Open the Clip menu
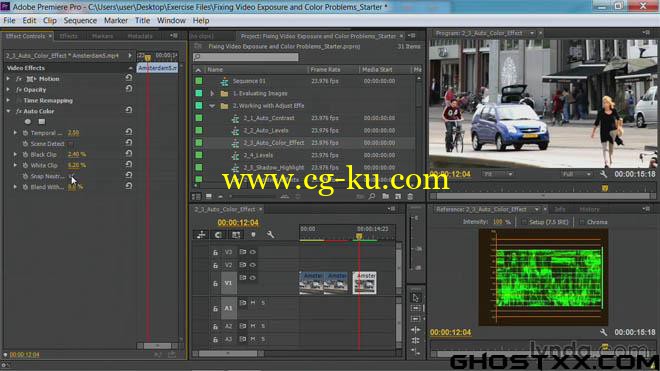This screenshot has width=660, height=371. [50, 20]
